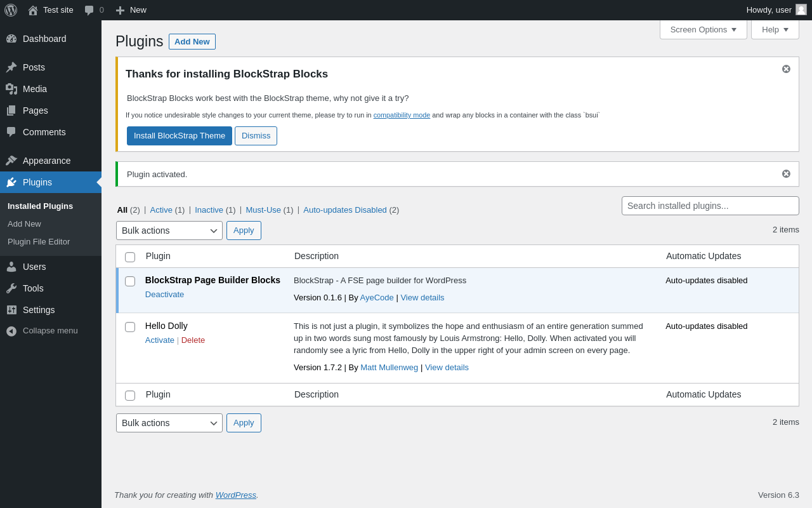Filter plugins by Inactive
The width and height of the screenshot is (812, 508).
(209, 210)
